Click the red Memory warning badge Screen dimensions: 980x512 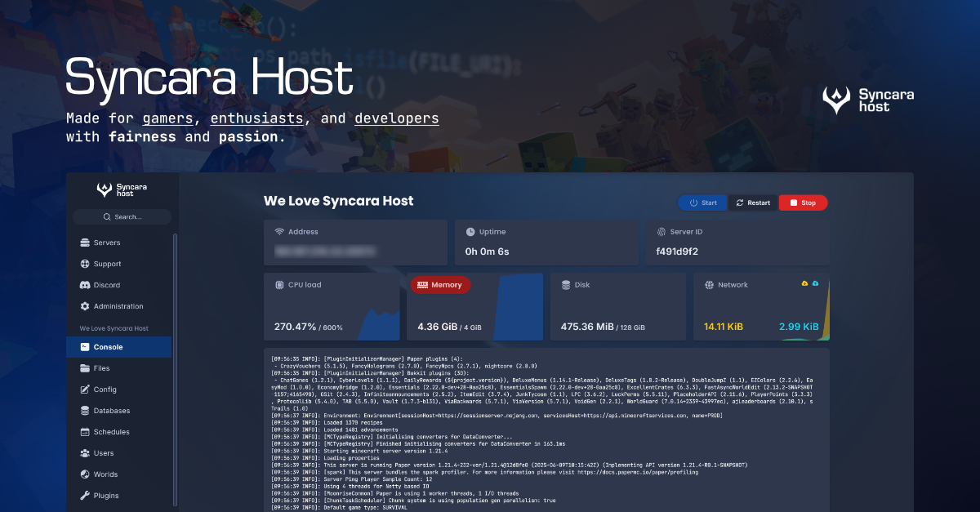(440, 285)
